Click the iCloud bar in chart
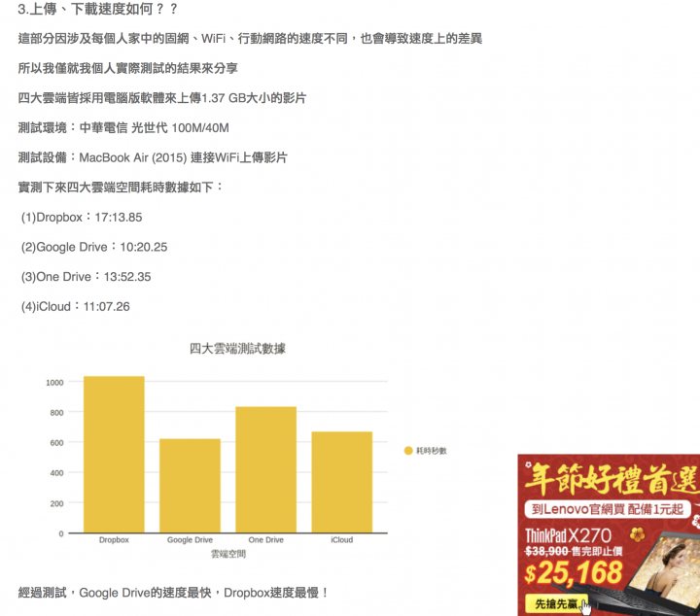700x616 pixels. coord(342,482)
